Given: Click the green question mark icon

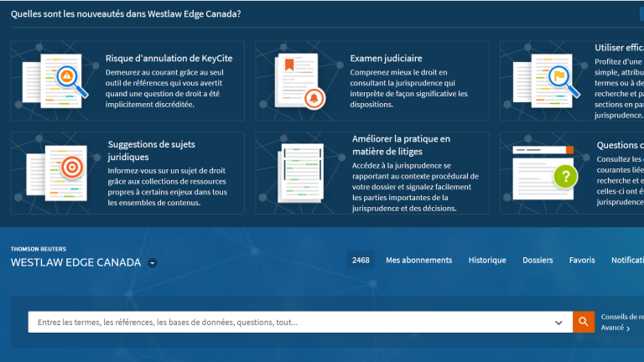Looking at the screenshot, I should coord(565,177).
